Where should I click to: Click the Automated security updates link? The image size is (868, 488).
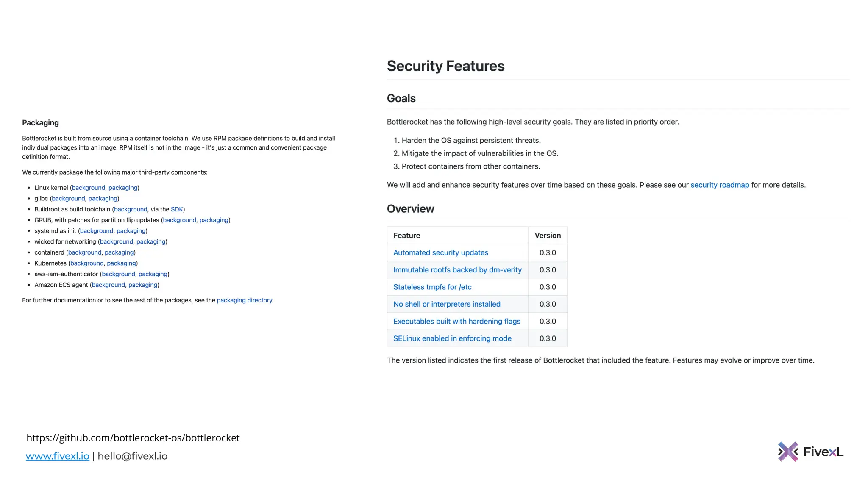(440, 253)
